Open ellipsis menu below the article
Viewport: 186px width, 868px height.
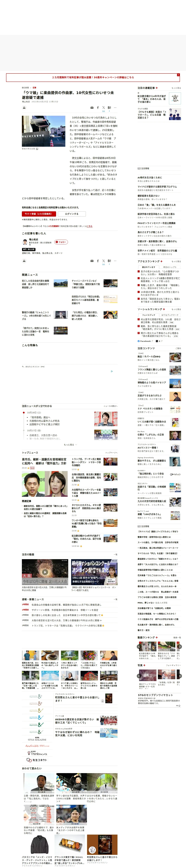coord(115,261)
